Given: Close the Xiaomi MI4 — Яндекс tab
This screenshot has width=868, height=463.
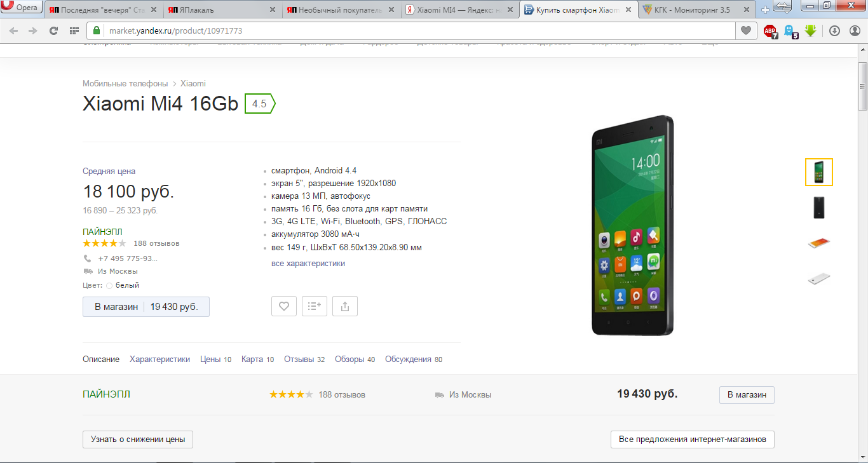Looking at the screenshot, I should tap(510, 10).
